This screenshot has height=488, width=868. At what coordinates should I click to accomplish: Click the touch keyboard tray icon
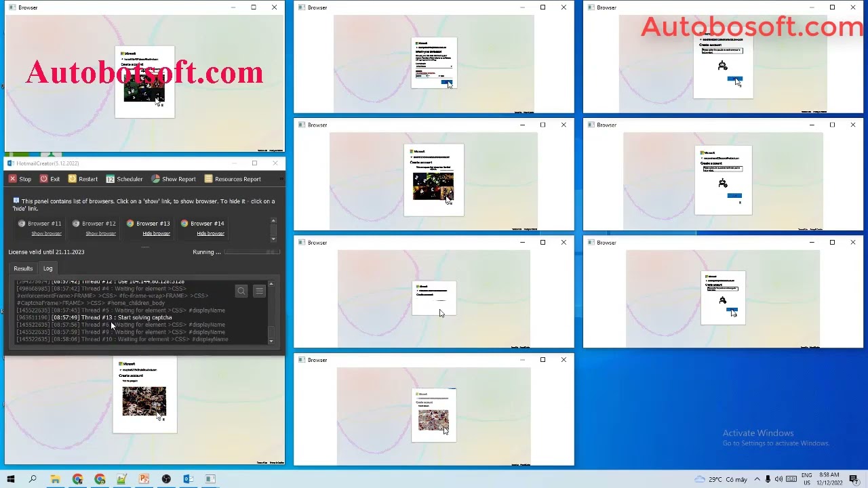[x=791, y=479]
